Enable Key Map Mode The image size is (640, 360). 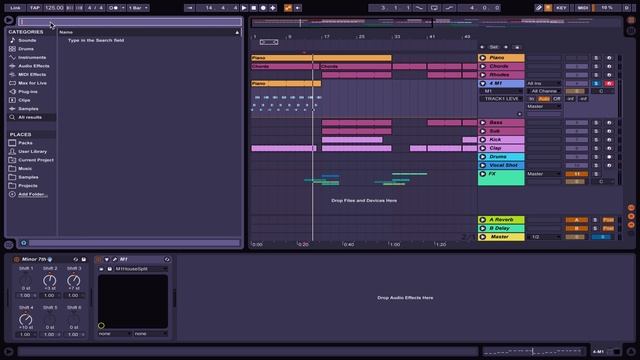(x=561, y=8)
